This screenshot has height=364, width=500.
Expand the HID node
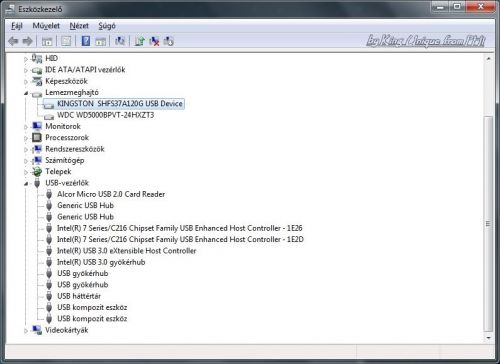26,59
